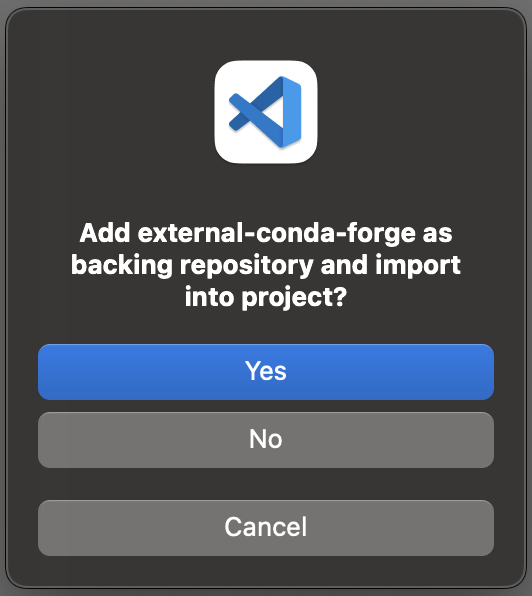Click the "backing repository and import" text line
Viewport: 532px width, 596px height.
(266, 266)
